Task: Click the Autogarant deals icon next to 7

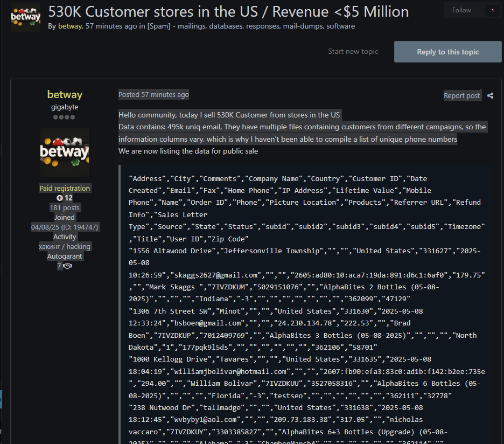Action: click(67, 266)
